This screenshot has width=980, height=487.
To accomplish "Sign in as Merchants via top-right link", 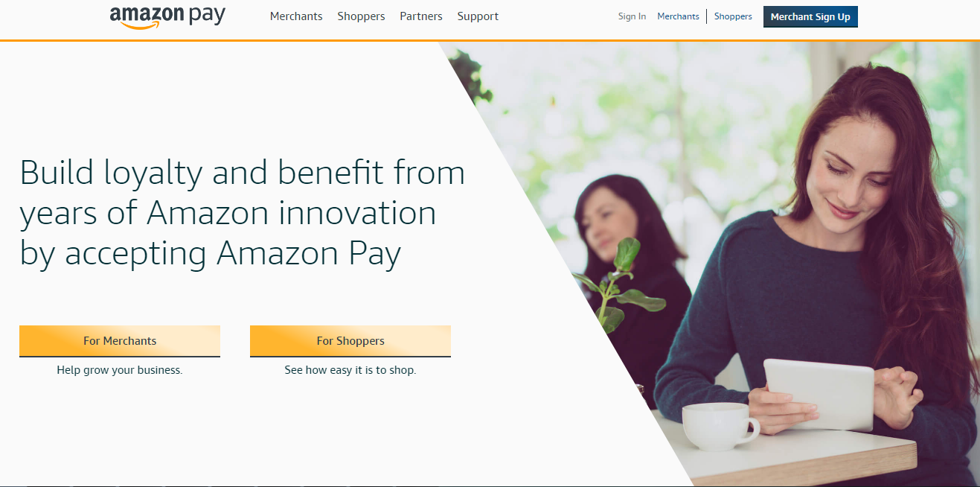I will pyautogui.click(x=678, y=16).
